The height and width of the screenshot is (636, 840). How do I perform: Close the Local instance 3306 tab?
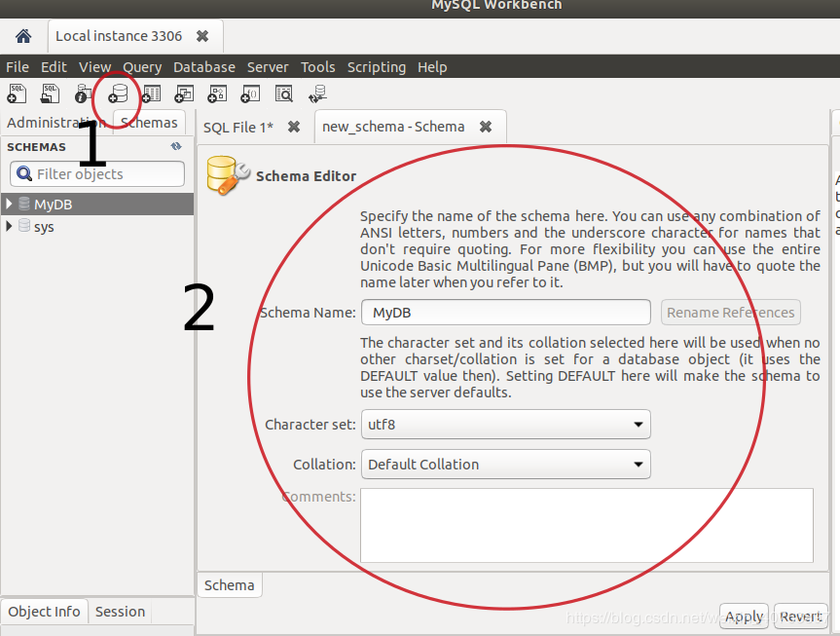(x=202, y=36)
